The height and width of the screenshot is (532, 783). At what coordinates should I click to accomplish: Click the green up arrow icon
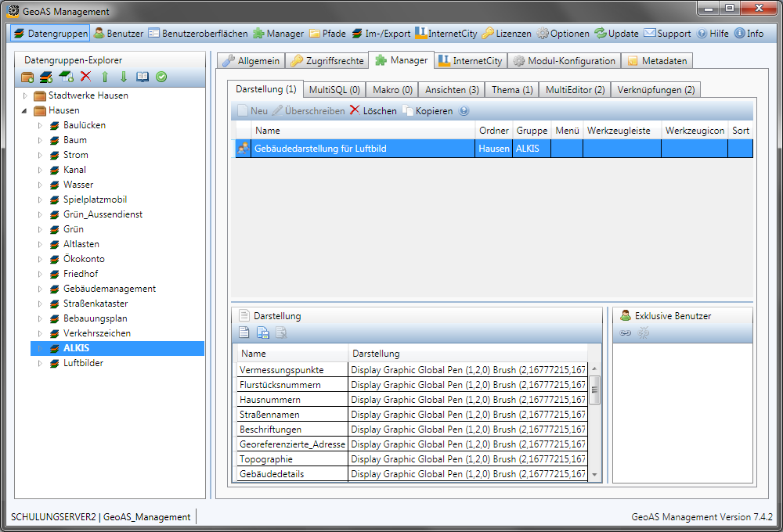[x=104, y=77]
